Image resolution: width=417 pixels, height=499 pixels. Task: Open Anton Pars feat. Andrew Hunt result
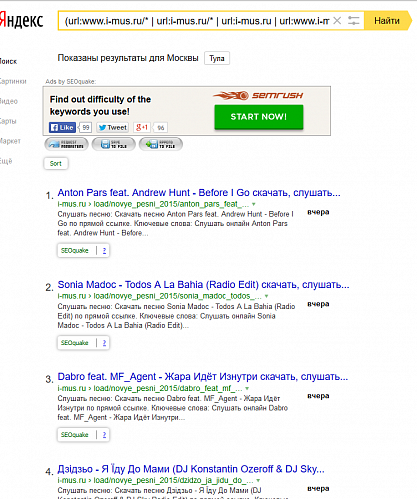pyautogui.click(x=199, y=193)
